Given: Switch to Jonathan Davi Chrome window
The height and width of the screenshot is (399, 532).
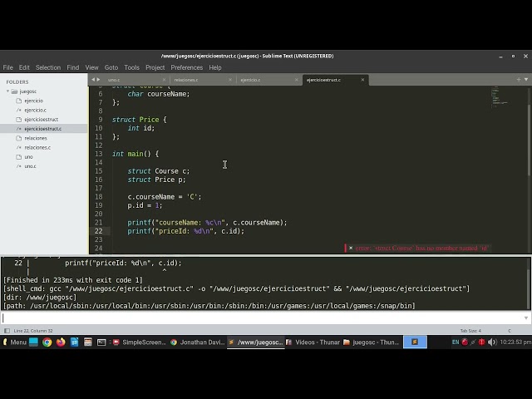Looking at the screenshot, I should point(198,342).
